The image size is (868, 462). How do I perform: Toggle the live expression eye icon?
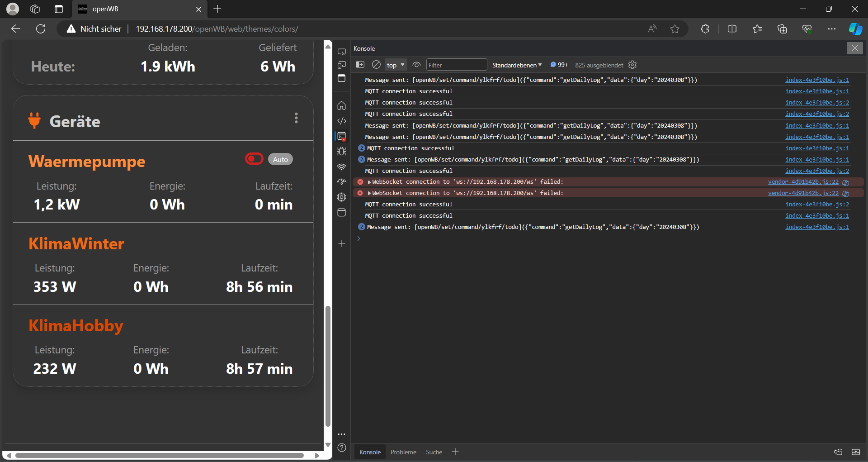416,65
